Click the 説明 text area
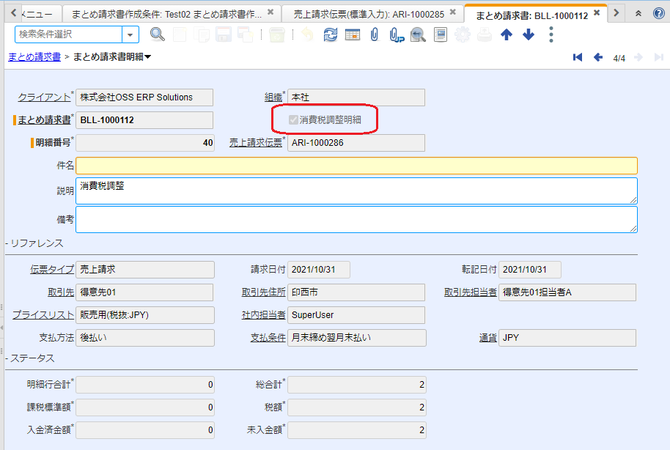The height and width of the screenshot is (450, 670). coord(356,191)
